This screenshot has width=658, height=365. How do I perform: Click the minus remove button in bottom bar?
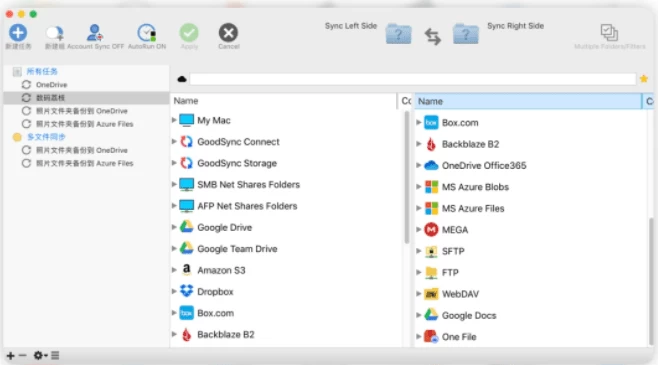(23, 355)
